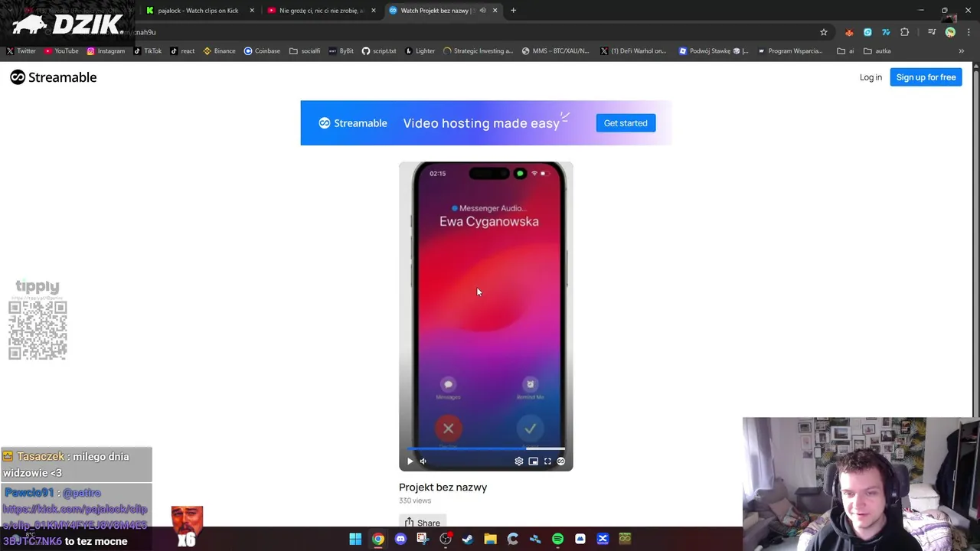Open blue X app in taskbar
This screenshot has width=980, height=551.
point(603,539)
